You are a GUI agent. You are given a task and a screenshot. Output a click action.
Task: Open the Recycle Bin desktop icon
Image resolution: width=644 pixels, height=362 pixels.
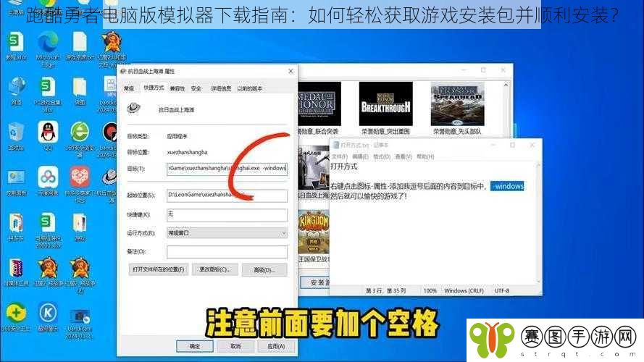point(16,132)
